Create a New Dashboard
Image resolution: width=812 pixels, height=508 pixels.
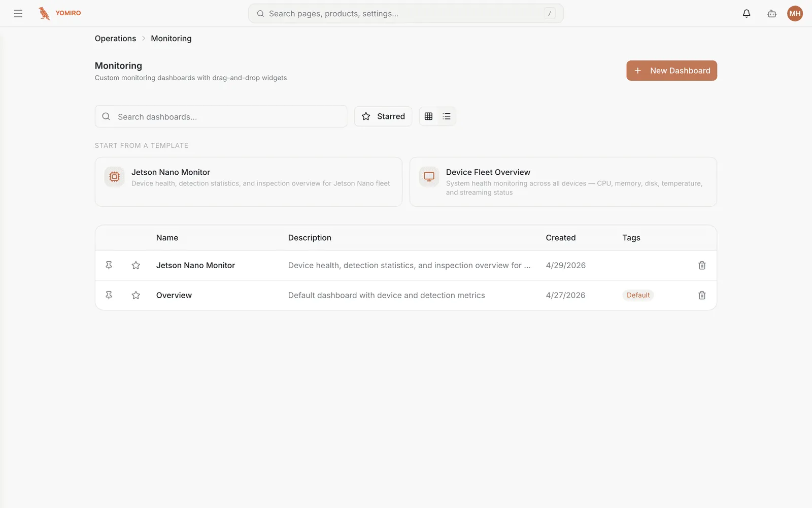671,71
